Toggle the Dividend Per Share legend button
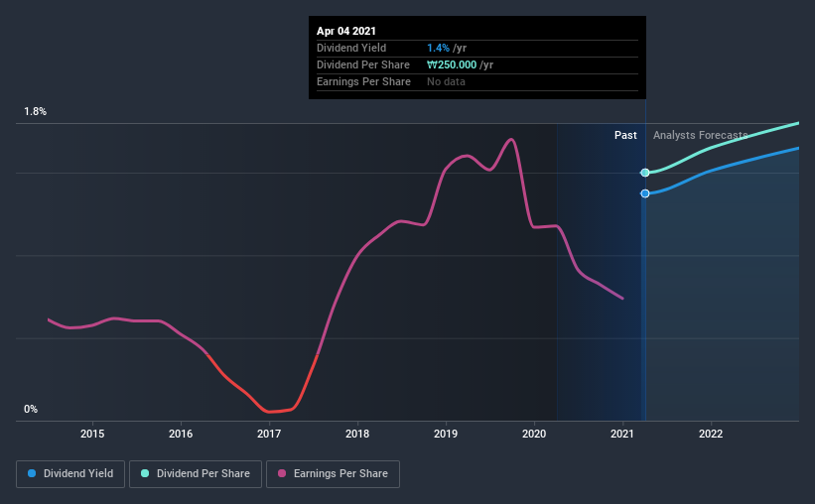 click(x=196, y=474)
